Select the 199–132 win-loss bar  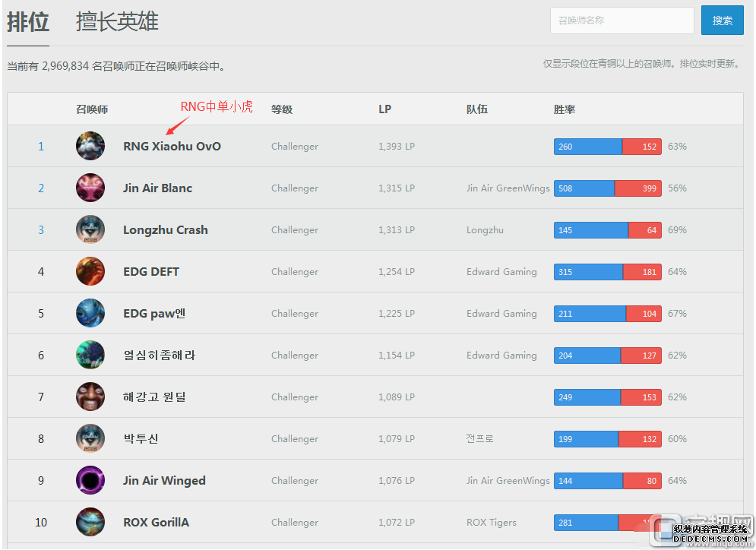click(x=608, y=438)
